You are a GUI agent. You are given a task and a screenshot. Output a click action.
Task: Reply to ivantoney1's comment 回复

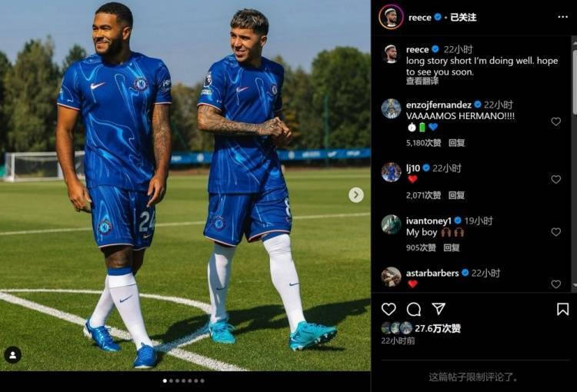click(451, 247)
